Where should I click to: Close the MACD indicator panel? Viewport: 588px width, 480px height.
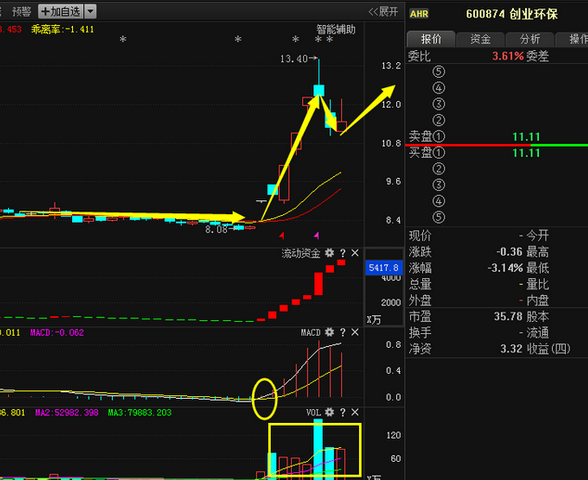coord(355,333)
